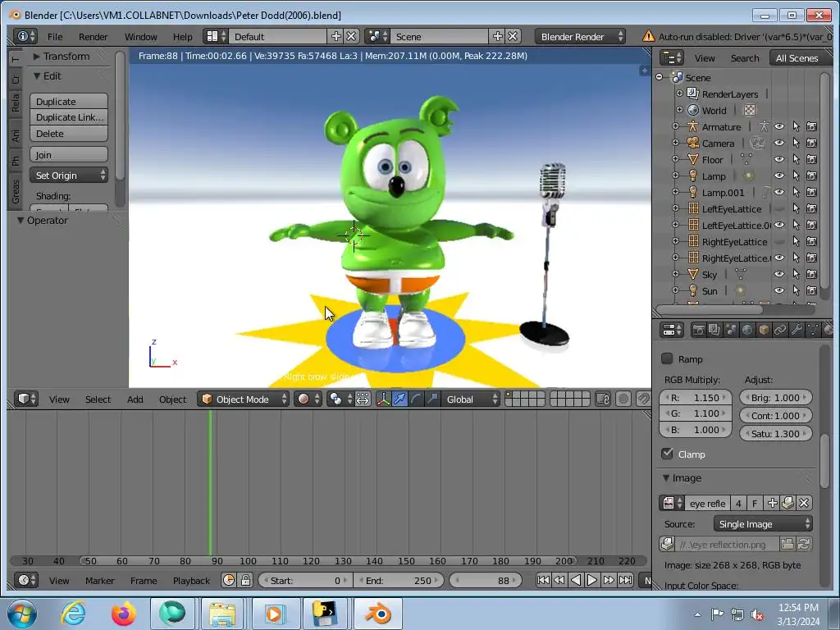Toggle fake user F for image
This screenshot has height=630, width=840.
pyautogui.click(x=755, y=503)
